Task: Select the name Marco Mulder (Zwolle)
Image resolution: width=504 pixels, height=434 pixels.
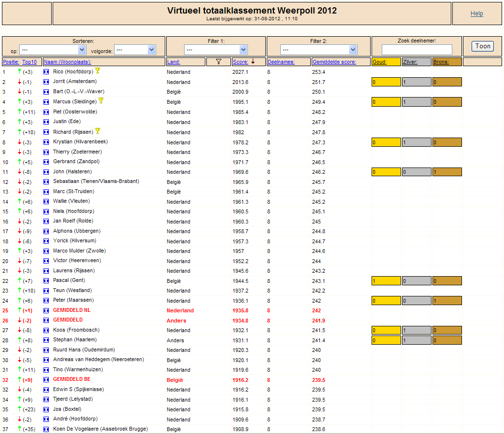Action: click(x=79, y=251)
